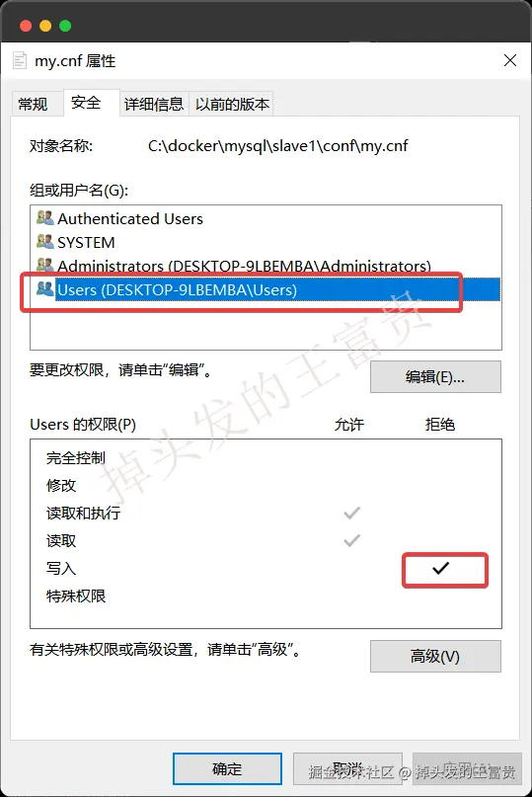Click the yellow macOS minimize dot
This screenshot has width=532, height=797.
pyautogui.click(x=45, y=26)
